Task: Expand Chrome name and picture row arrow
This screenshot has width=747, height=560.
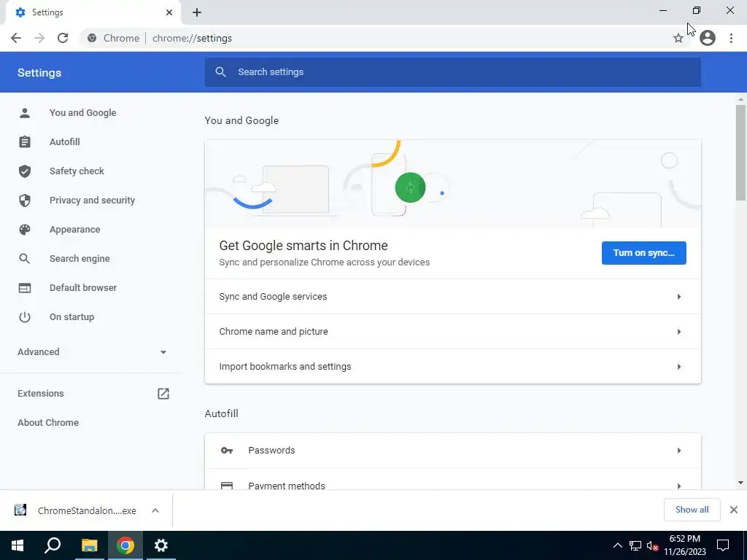Action: tap(679, 332)
